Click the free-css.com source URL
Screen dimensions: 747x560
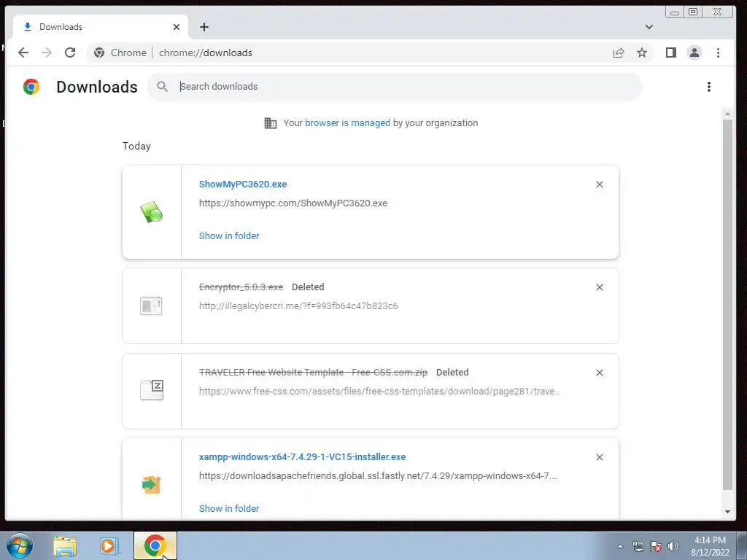[379, 392]
